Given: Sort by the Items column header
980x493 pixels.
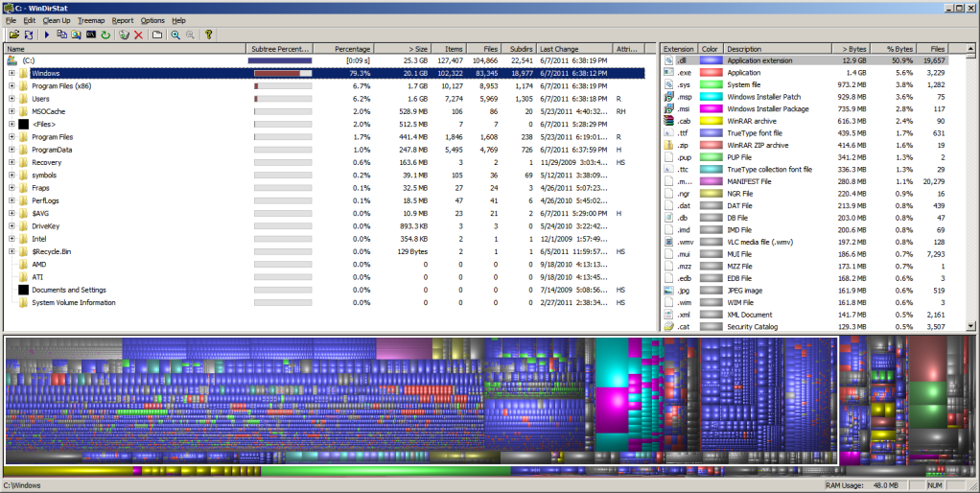Looking at the screenshot, I should tap(448, 49).
